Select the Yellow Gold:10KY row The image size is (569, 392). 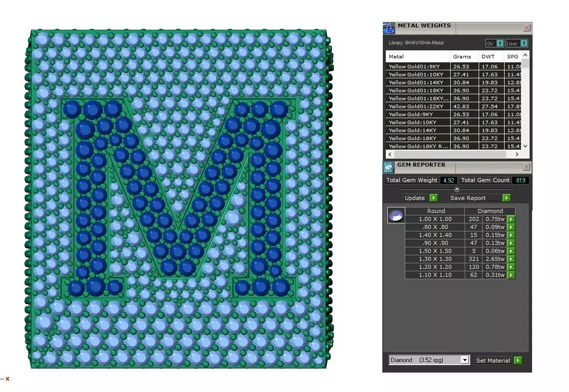click(x=453, y=122)
